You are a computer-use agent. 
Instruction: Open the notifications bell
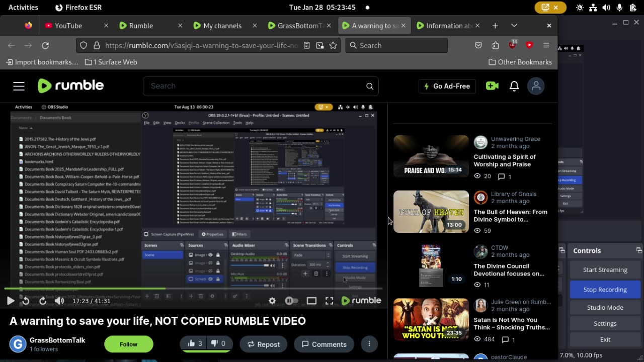(x=514, y=86)
